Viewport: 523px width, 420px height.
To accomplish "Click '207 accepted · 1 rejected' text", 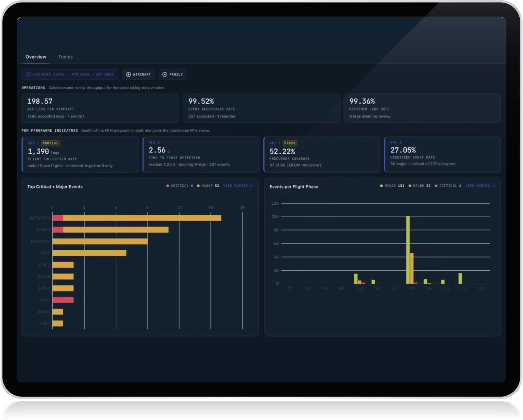I will pos(212,116).
